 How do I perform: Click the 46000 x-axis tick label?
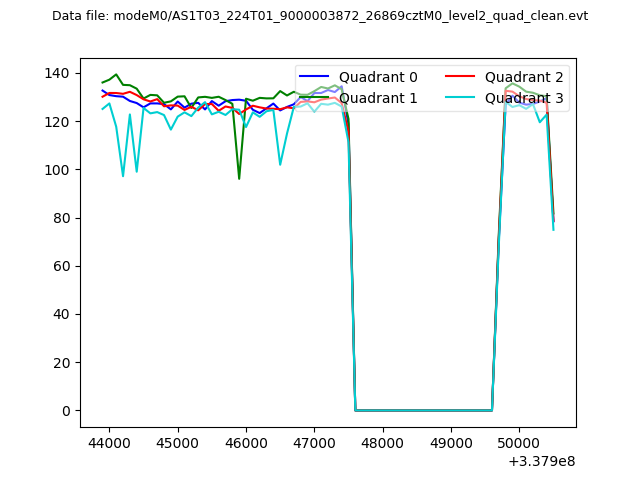[x=245, y=442]
